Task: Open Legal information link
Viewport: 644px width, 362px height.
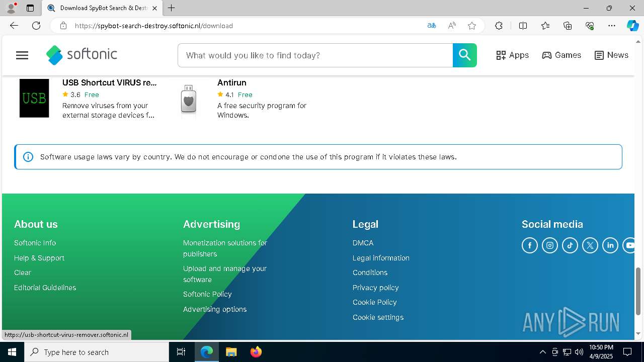Action: (381, 258)
